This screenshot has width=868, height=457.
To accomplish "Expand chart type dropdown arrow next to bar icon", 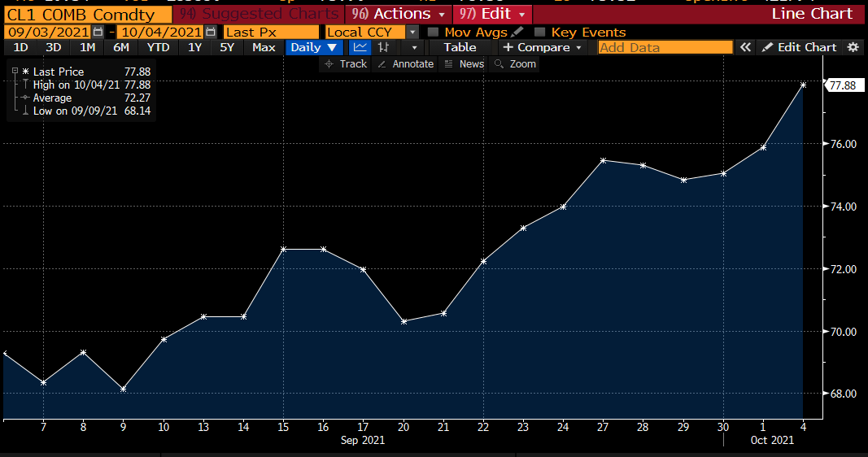I will tap(413, 48).
